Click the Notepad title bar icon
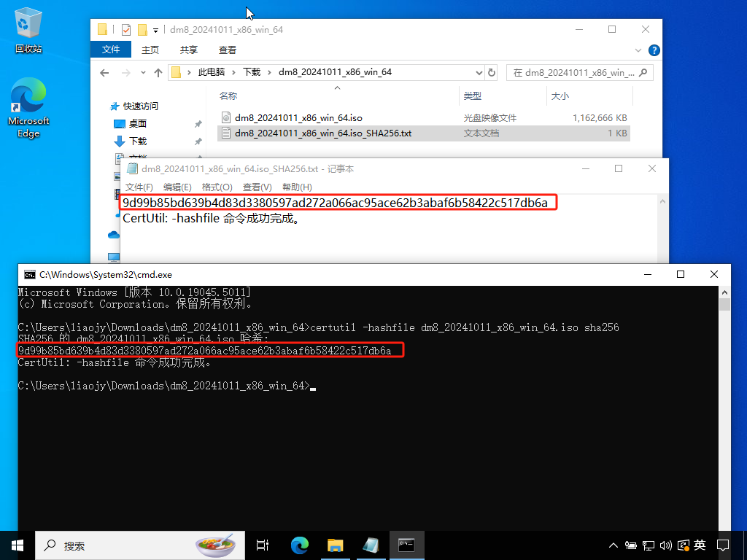The height and width of the screenshot is (560, 747). pos(132,168)
